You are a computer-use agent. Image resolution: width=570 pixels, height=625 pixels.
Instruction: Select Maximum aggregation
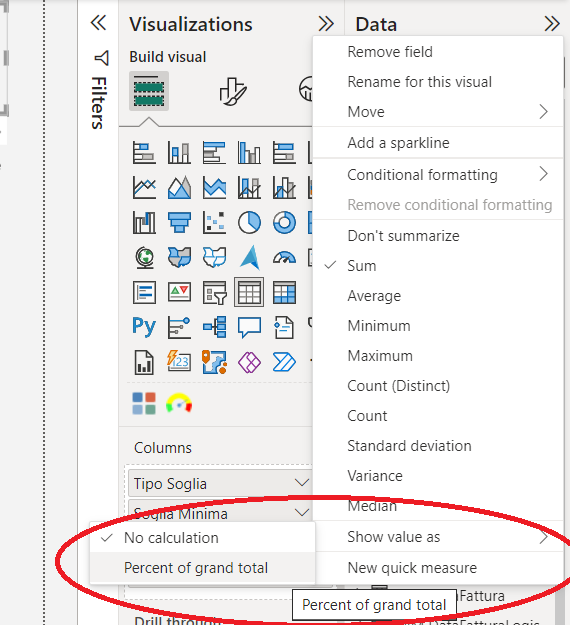tap(438, 356)
